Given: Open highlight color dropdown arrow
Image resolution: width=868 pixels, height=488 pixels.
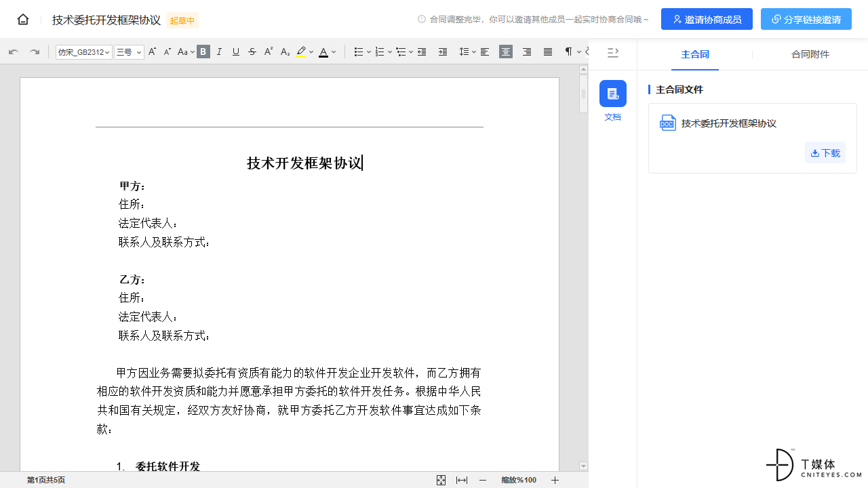Looking at the screenshot, I should 311,52.
